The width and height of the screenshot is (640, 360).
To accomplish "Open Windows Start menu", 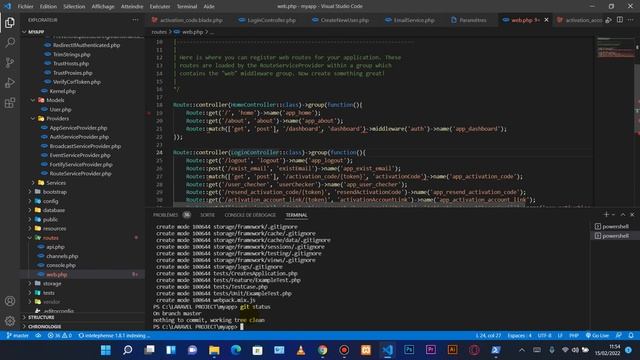I will (106, 350).
